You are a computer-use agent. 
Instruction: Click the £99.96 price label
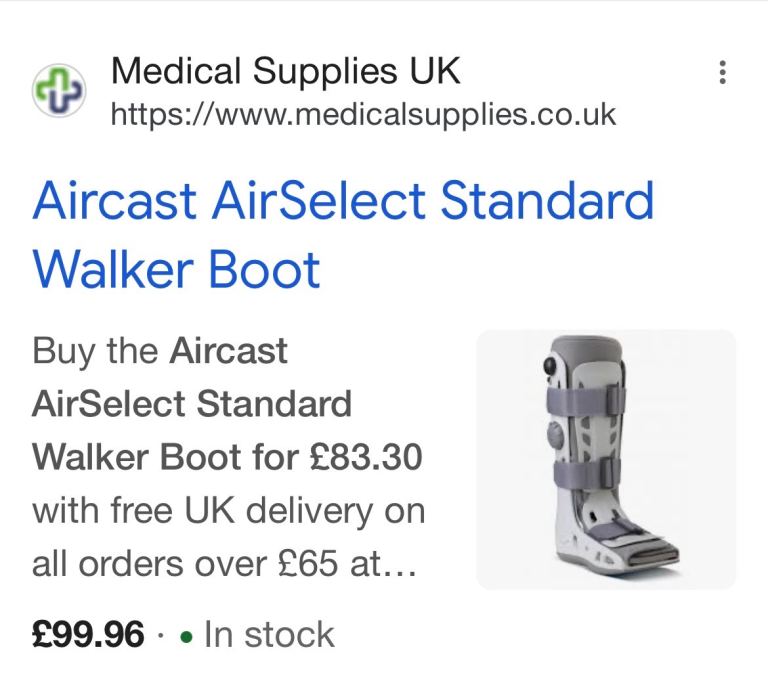[88, 634]
